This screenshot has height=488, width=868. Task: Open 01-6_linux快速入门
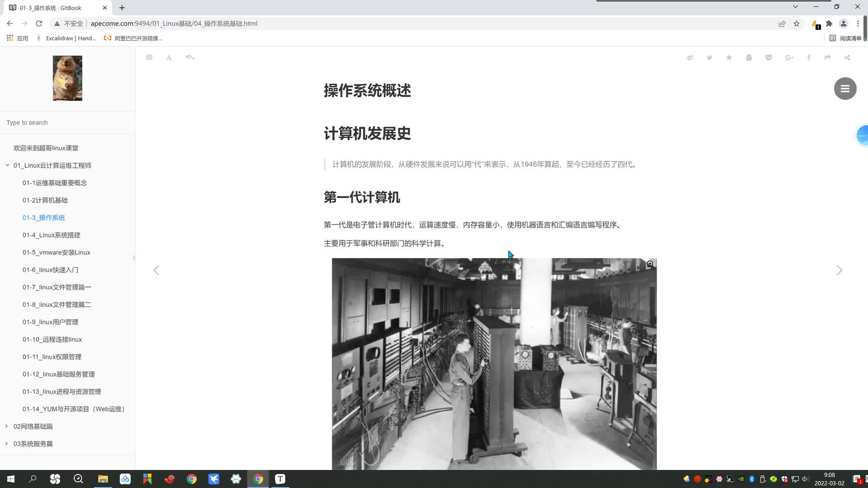click(51, 270)
